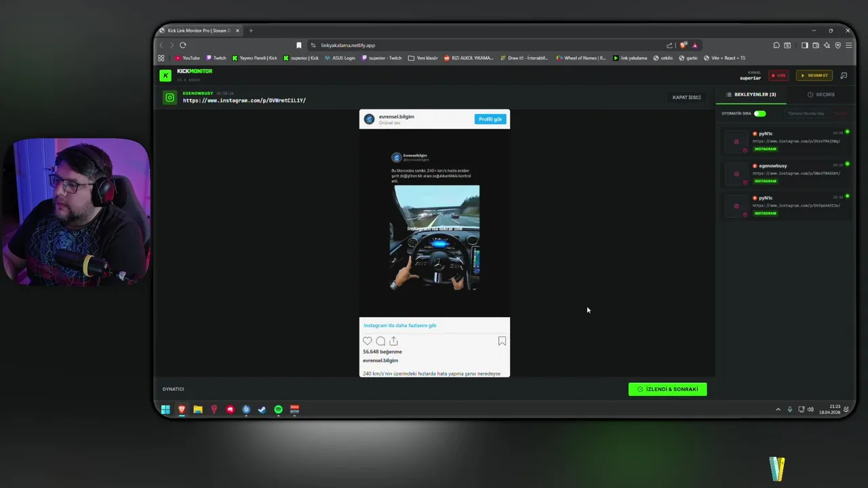Click the Tümünü Okundu Say button
The width and height of the screenshot is (868, 488).
(806, 113)
